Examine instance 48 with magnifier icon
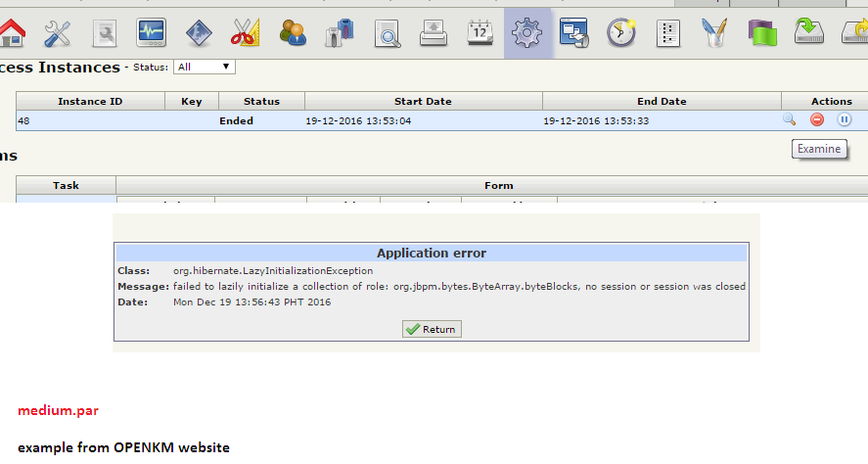 [x=789, y=120]
